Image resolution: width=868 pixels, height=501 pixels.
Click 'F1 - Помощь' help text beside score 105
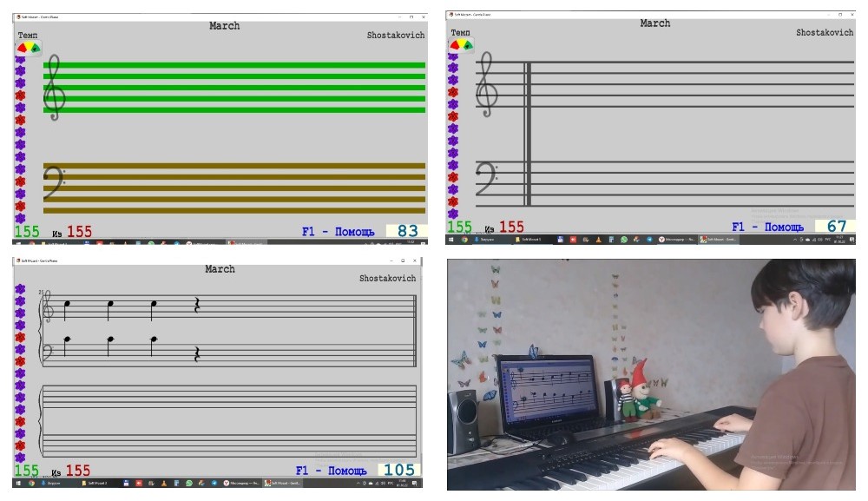[x=331, y=471]
